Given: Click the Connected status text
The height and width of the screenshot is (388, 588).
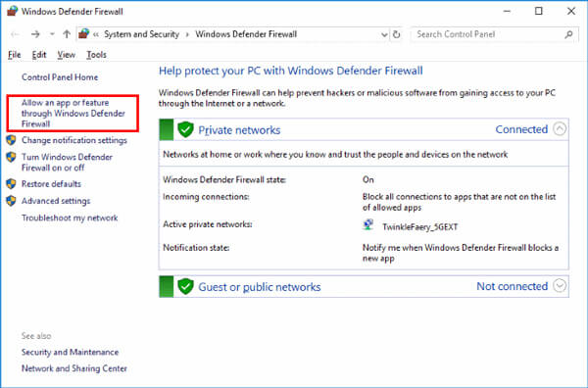Looking at the screenshot, I should [x=521, y=129].
